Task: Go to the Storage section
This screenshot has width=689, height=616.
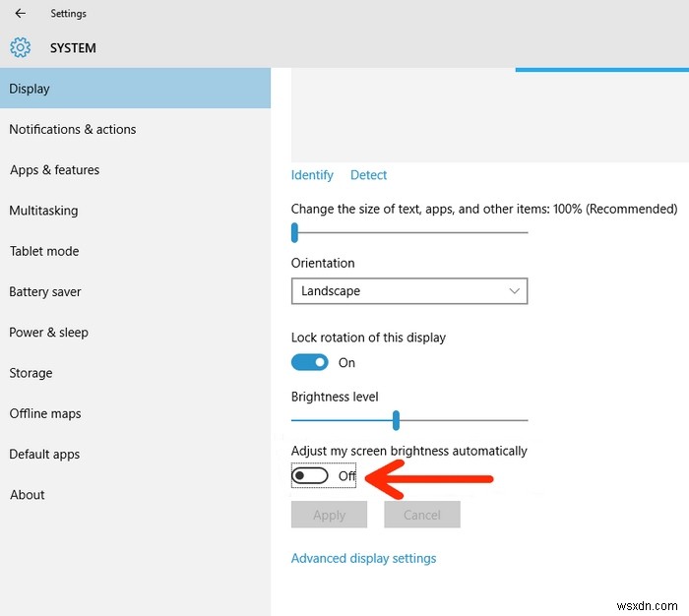Action: click(136, 373)
